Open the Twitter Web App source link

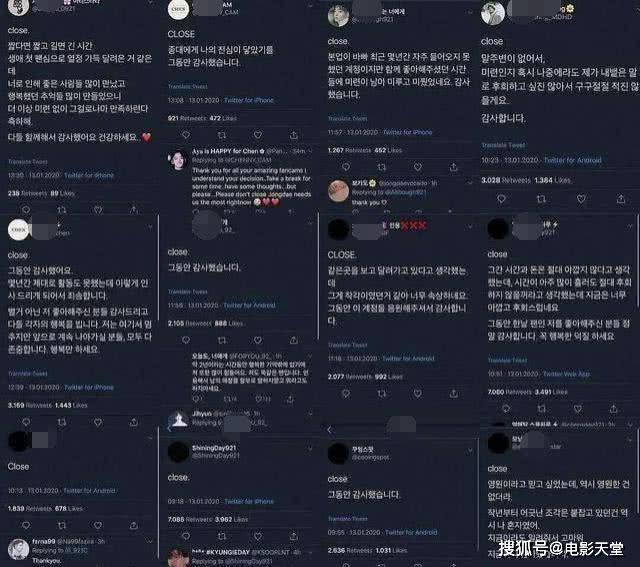pos(566,374)
